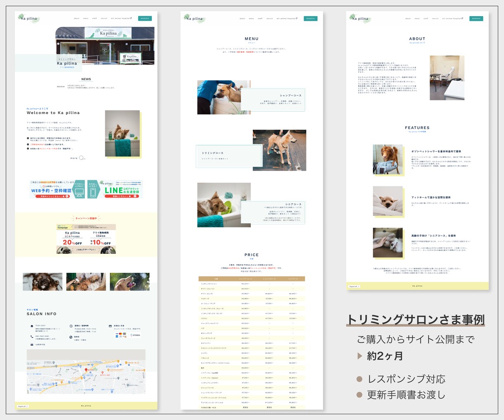The height and width of the screenshot is (420, 504).
Task: Click the RESERVE button on right page
Action: tap(476, 18)
